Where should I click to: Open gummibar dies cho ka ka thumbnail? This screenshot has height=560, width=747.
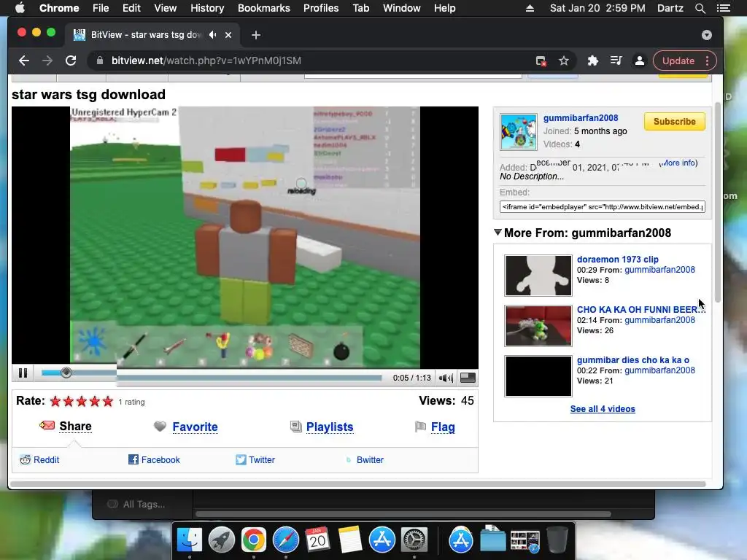pos(538,376)
